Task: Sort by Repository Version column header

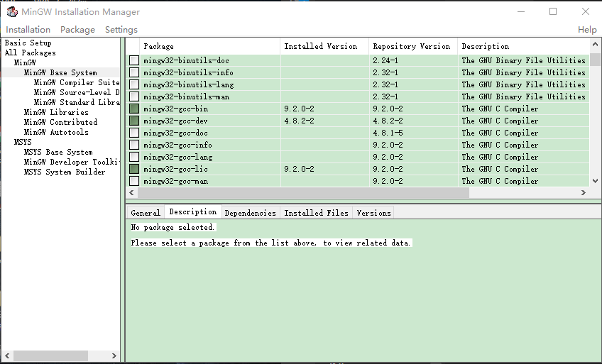Action: 413,46
